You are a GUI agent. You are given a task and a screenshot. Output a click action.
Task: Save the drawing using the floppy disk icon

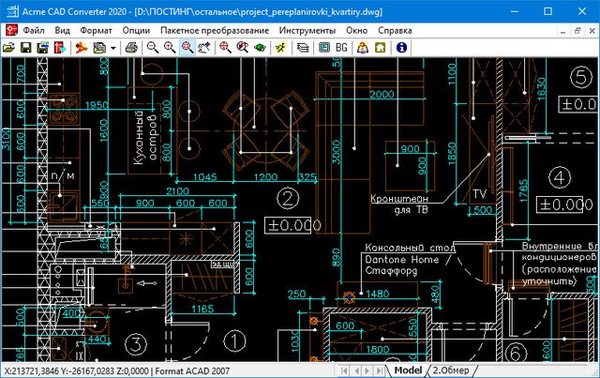point(26,48)
